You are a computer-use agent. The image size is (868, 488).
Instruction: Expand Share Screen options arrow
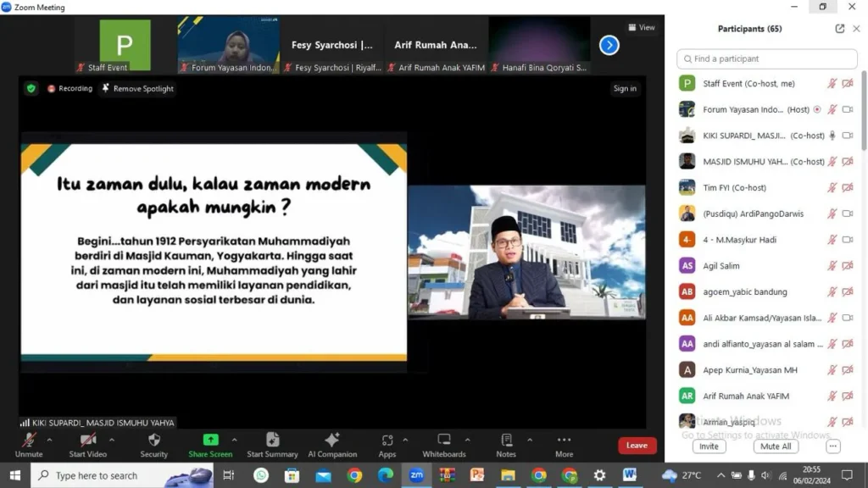234,440
